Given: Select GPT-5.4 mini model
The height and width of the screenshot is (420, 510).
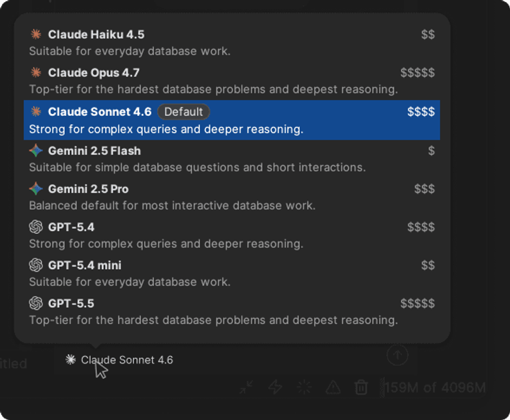Looking at the screenshot, I should 232,273.
